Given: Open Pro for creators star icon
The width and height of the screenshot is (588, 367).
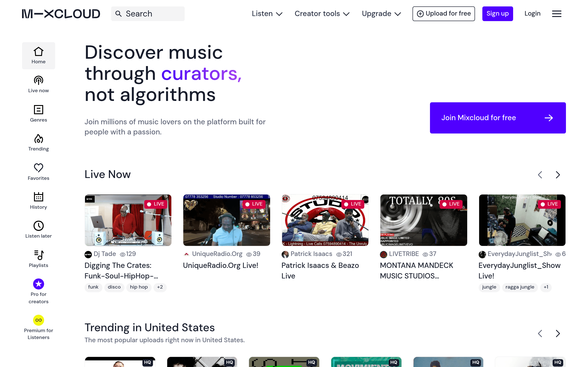Looking at the screenshot, I should pyautogui.click(x=38, y=284).
